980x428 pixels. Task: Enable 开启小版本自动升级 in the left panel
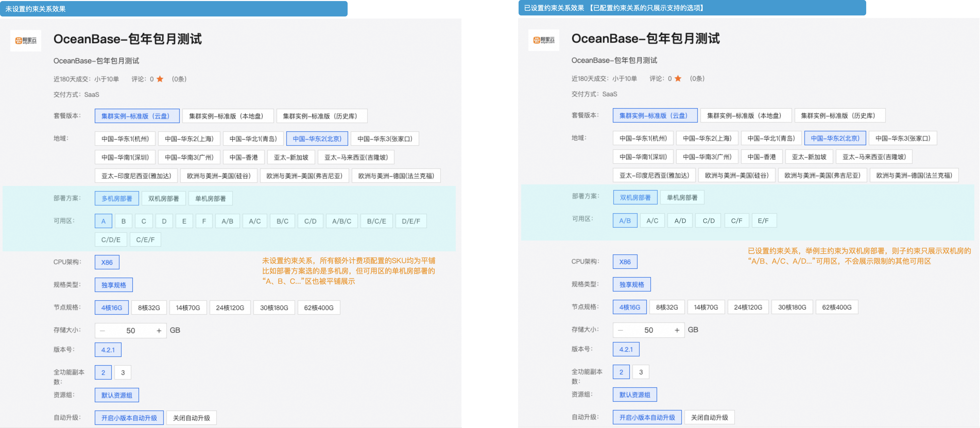[129, 418]
